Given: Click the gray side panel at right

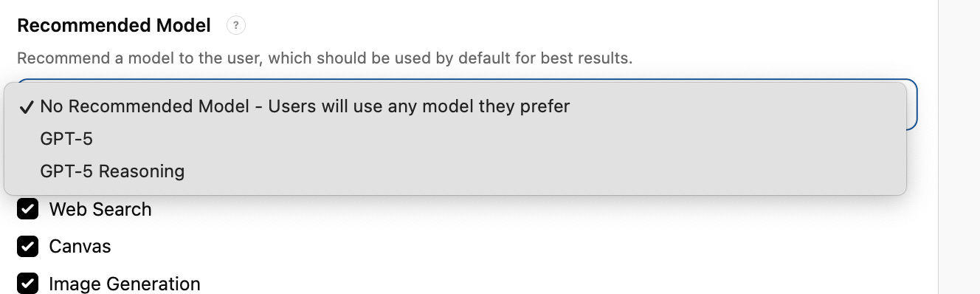Looking at the screenshot, I should tap(959, 147).
